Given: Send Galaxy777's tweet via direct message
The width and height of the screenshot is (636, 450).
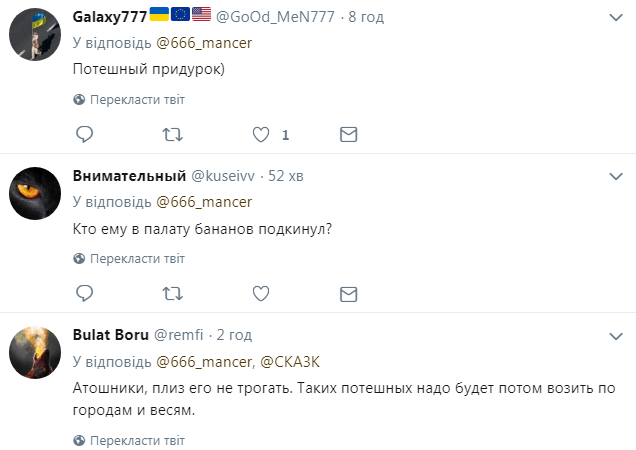Looking at the screenshot, I should point(348,134).
